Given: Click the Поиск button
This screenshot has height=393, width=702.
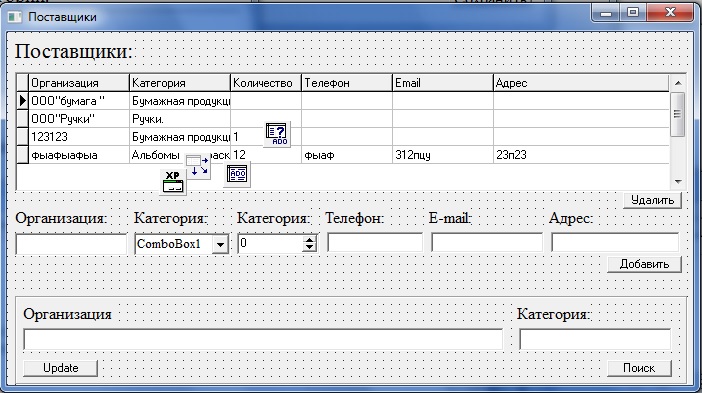Looking at the screenshot, I should (x=639, y=368).
